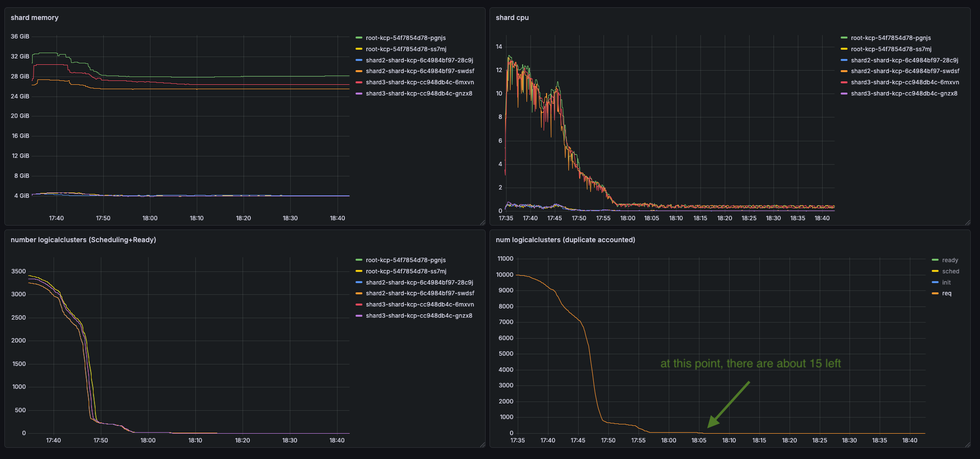Click 18:20 time label in Scheduling+Ready chart
The height and width of the screenshot is (459, 980).
pos(243,440)
